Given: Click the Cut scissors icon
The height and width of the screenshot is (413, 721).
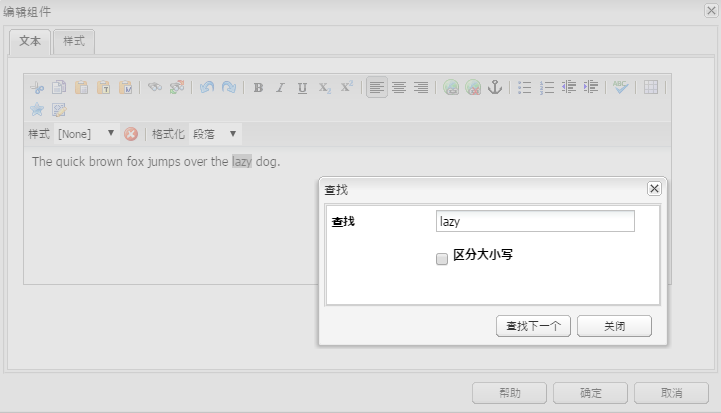Looking at the screenshot, I should point(37,87).
